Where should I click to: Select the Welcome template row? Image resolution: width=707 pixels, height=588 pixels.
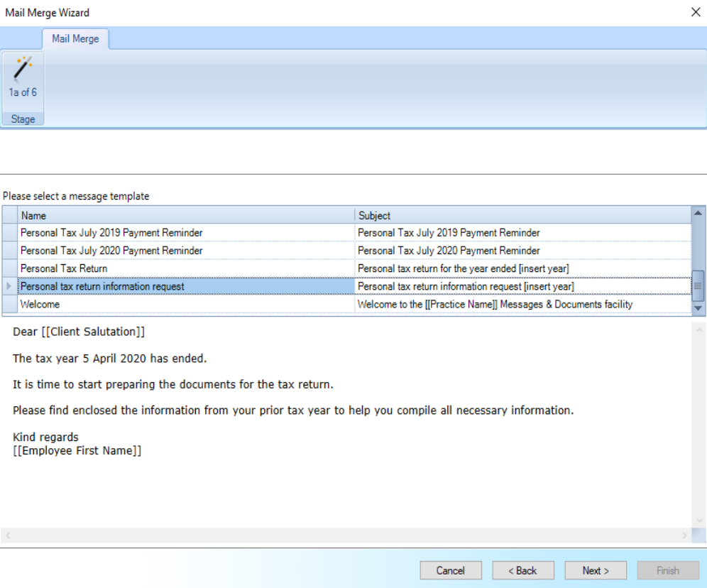click(346, 305)
